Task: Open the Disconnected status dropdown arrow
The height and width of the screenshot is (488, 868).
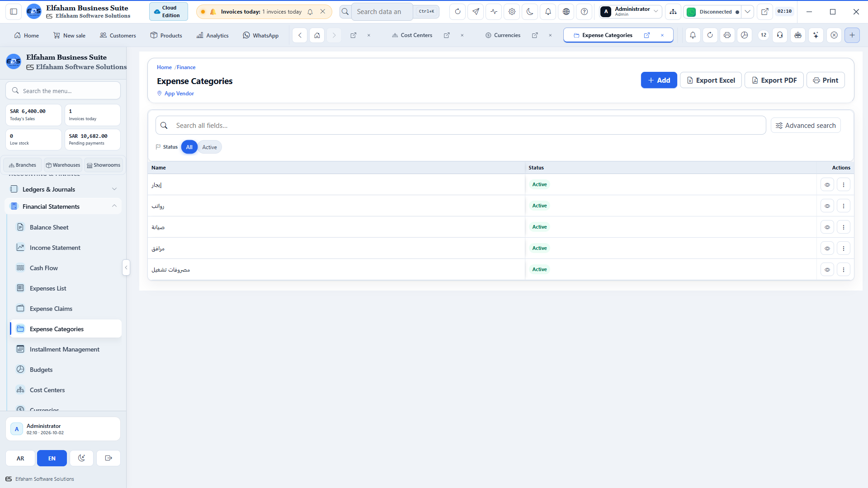Action: 748,12
